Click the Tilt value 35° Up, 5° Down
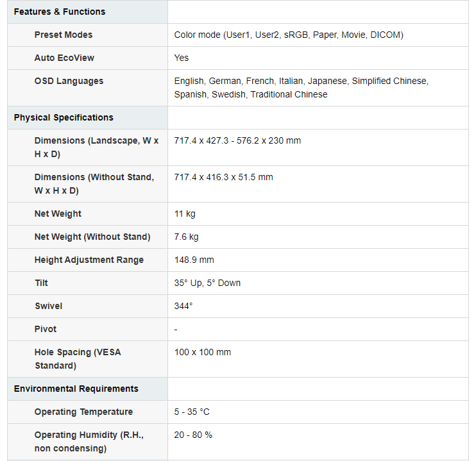 click(x=207, y=283)
